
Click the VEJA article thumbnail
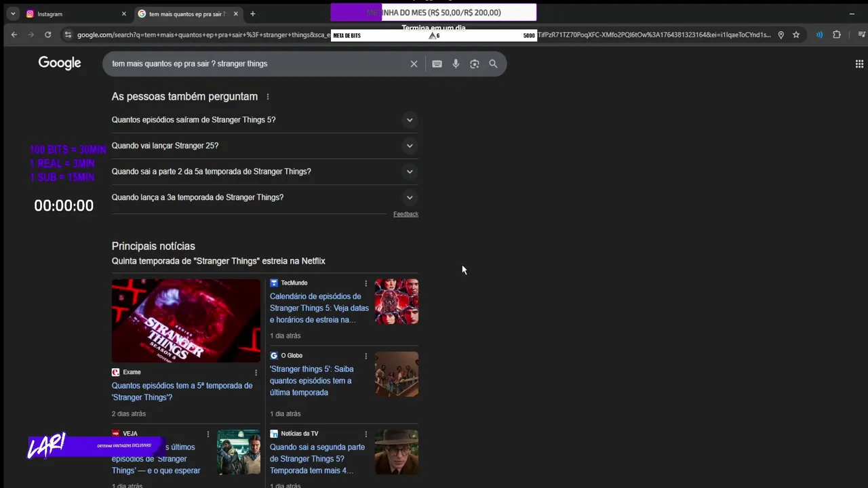click(x=239, y=452)
